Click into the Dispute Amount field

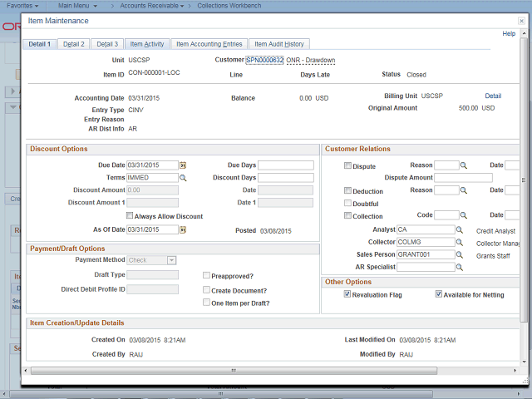click(x=463, y=178)
